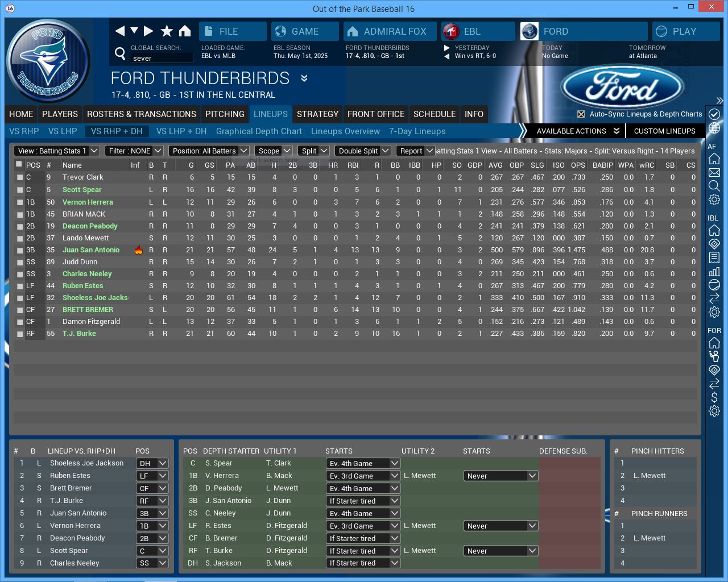
Task: Open the FILE menu button
Action: click(233, 31)
